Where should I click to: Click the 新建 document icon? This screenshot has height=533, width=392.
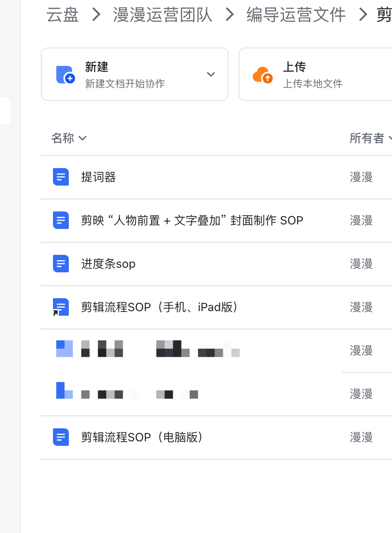click(x=65, y=74)
